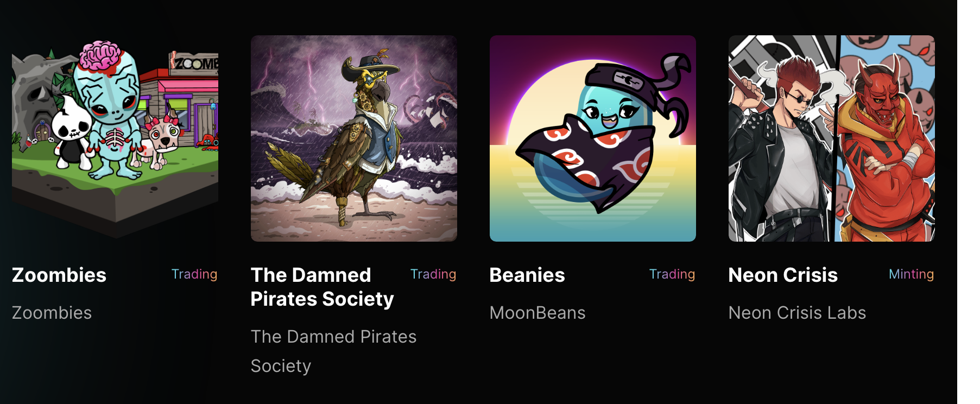Click The Damned Pirates Society title
The image size is (980, 404).
[x=323, y=287]
